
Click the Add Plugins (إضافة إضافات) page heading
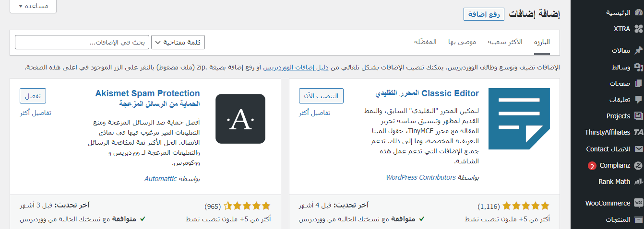(535, 14)
